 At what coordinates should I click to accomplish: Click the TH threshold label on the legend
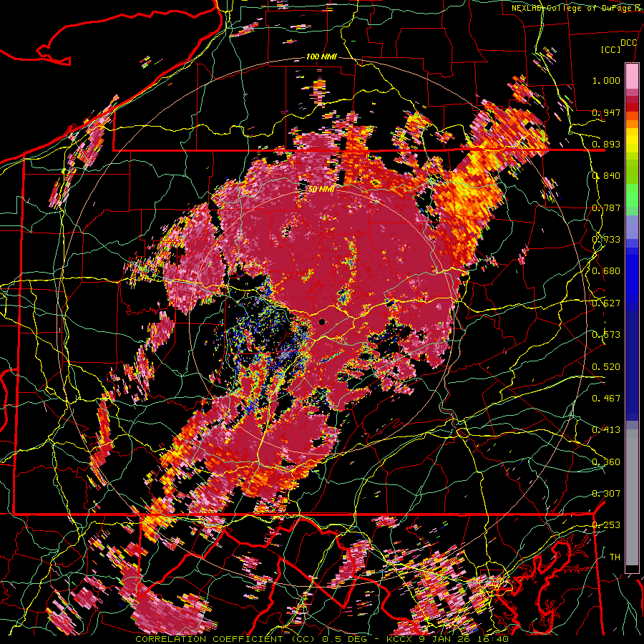(x=615, y=557)
